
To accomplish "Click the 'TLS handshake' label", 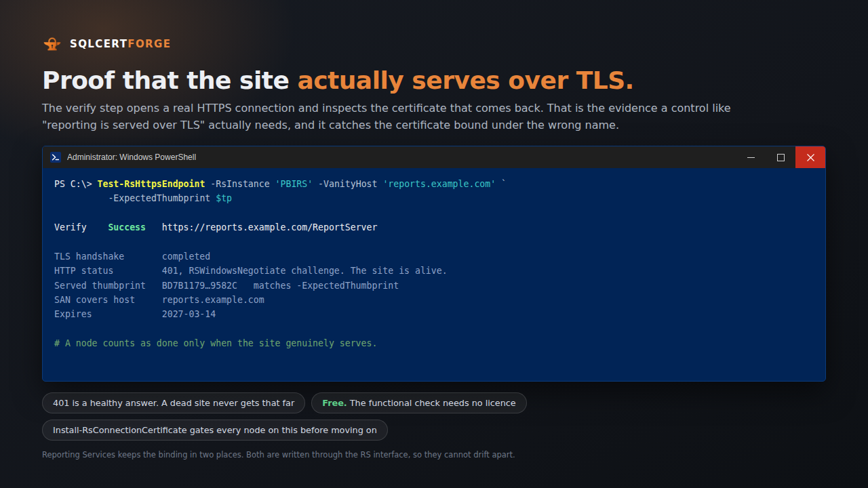I will tap(90, 256).
